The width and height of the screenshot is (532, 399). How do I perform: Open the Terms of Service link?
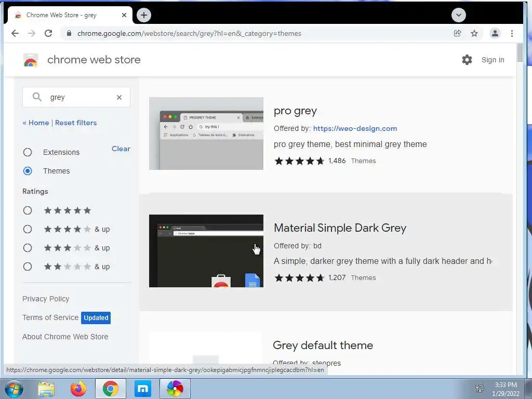pyautogui.click(x=50, y=317)
